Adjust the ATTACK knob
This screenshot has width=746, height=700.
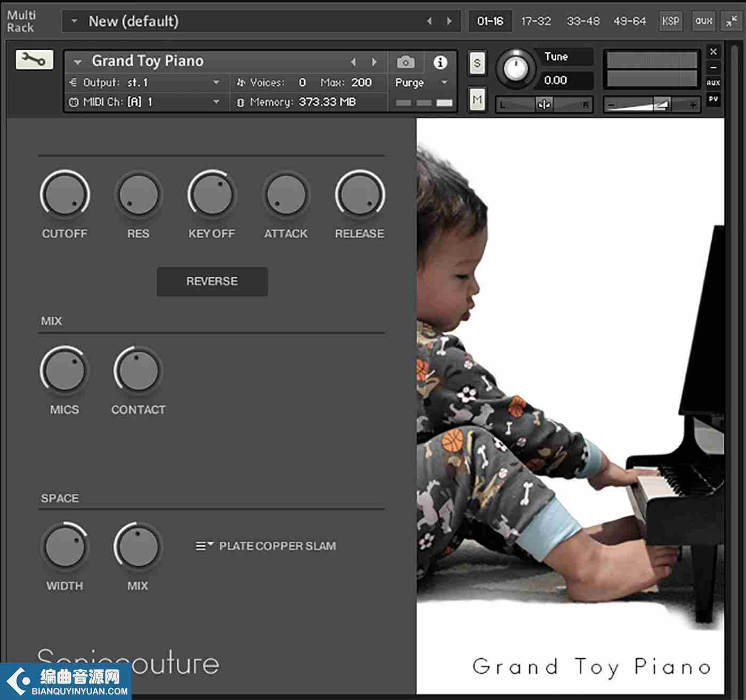point(286,195)
